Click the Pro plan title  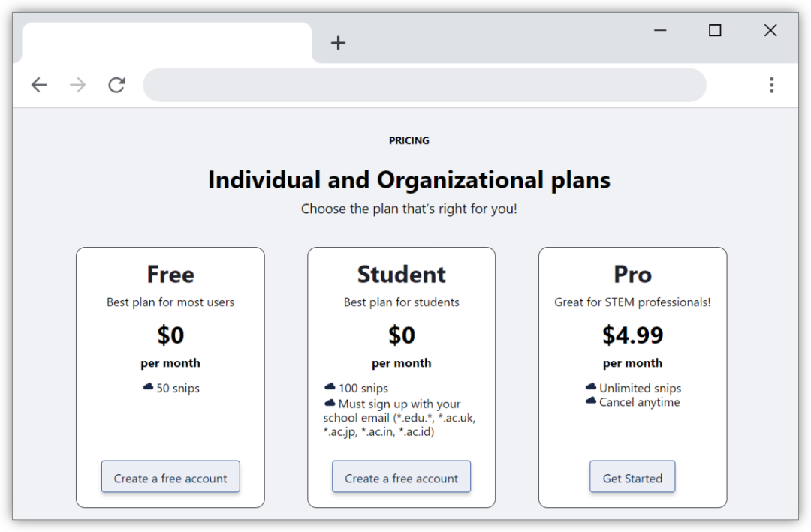632,275
